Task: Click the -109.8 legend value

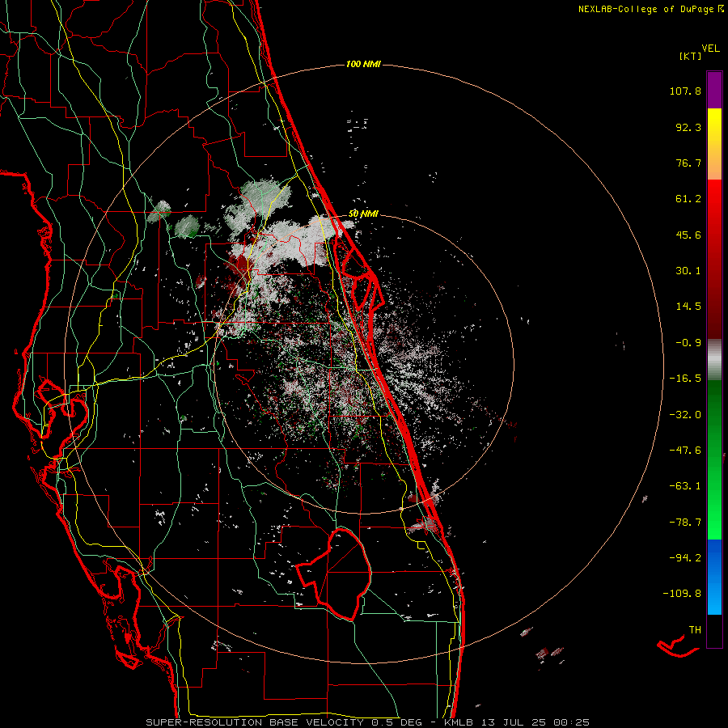Action: [x=682, y=594]
